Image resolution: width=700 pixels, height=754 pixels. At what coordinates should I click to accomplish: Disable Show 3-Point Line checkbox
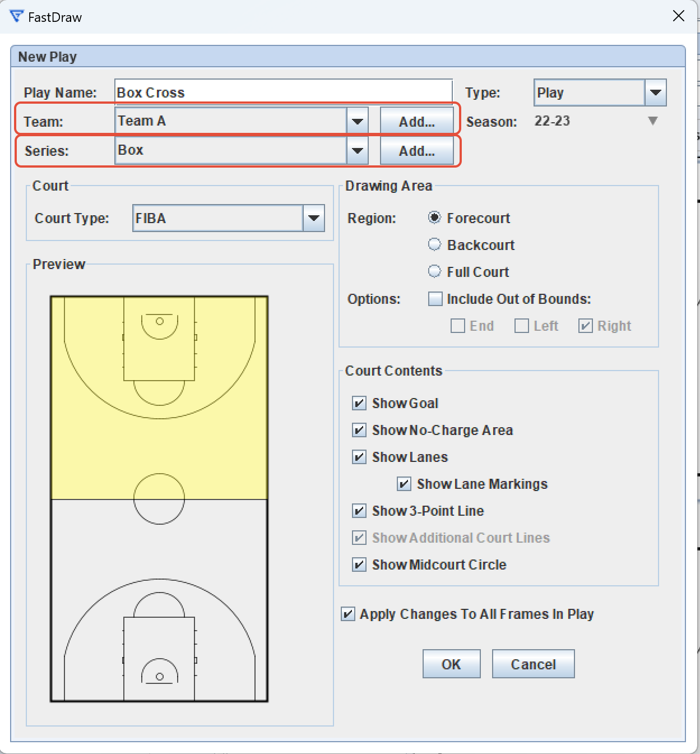pyautogui.click(x=359, y=511)
